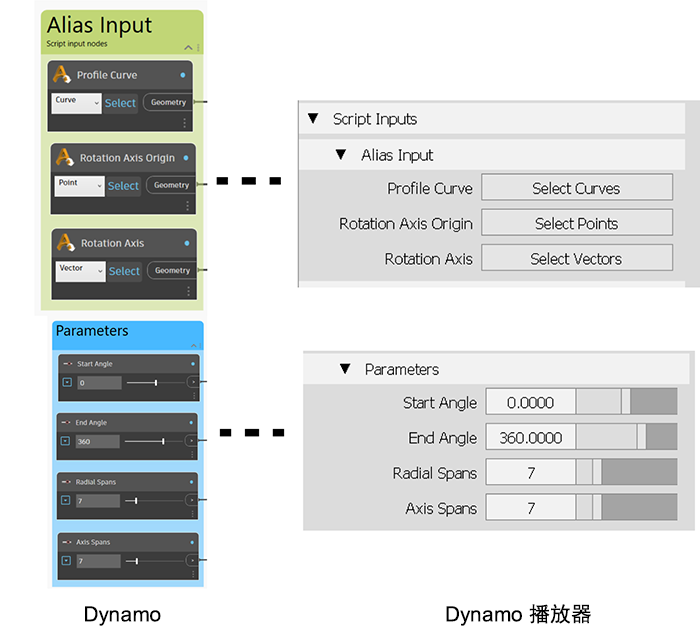Click Select on the Rotation Axis node
Image resolution: width=700 pixels, height=628 pixels.
[124, 271]
